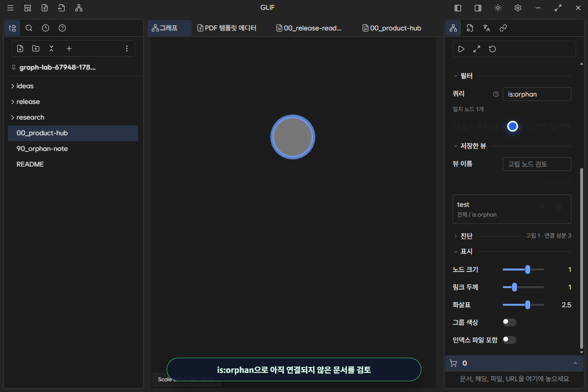Screen dimensions: 588x392
Task: Apply the saved view test with arrow icon
Action: click(541, 207)
